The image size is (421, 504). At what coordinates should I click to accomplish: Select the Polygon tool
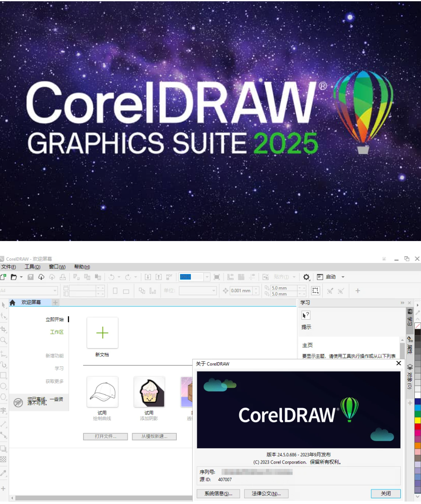pyautogui.click(x=3, y=397)
